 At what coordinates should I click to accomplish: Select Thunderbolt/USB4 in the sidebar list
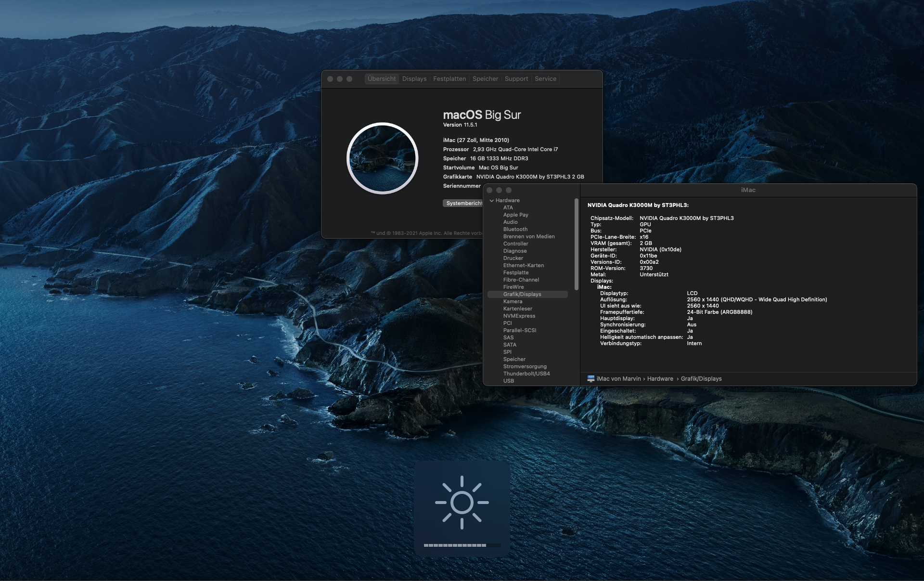pos(526,374)
